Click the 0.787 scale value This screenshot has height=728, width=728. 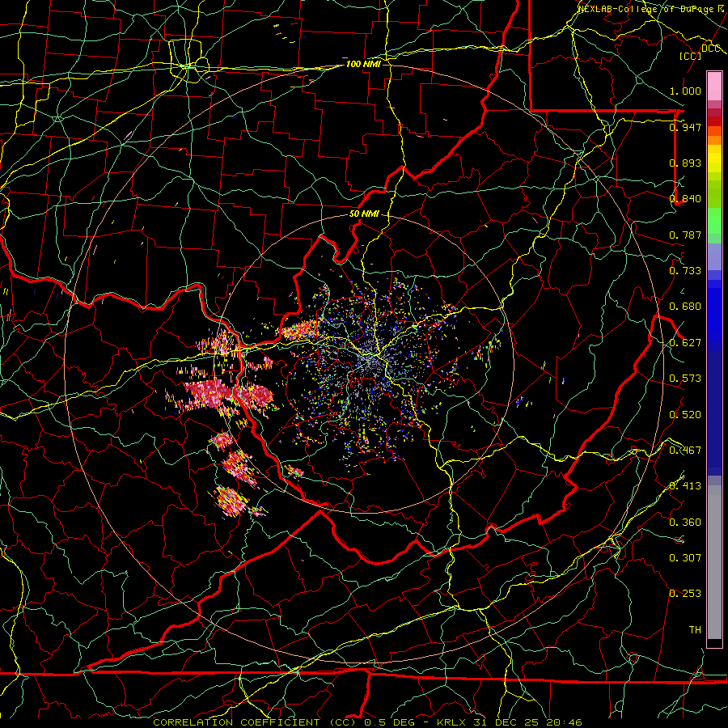(x=685, y=235)
